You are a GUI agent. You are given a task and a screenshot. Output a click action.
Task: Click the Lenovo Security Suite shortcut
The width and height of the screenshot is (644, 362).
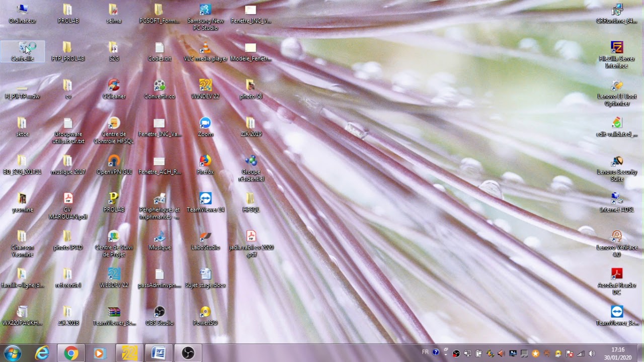click(x=617, y=168)
